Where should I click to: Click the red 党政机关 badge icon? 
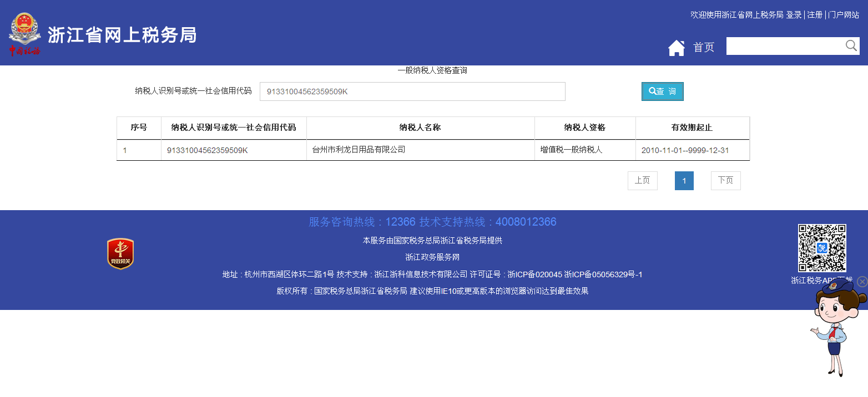coord(120,254)
